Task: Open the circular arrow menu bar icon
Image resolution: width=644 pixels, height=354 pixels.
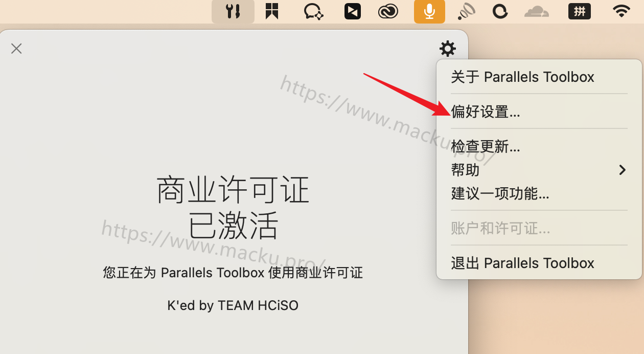Action: click(x=500, y=11)
